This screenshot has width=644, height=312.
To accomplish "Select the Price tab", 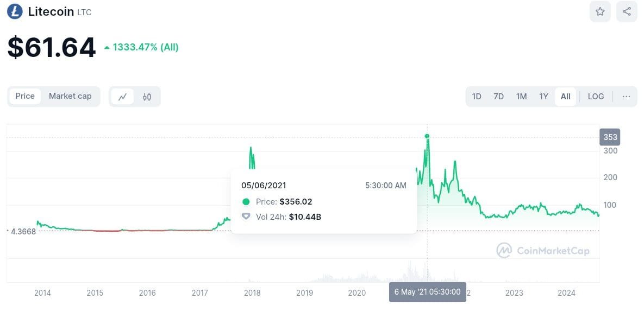I will click(x=25, y=96).
